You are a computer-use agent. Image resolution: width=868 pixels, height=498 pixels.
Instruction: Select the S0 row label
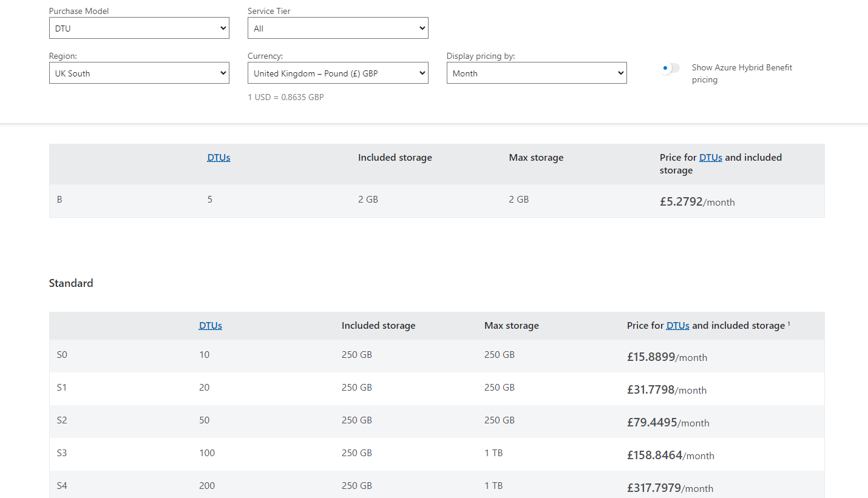pyautogui.click(x=62, y=355)
